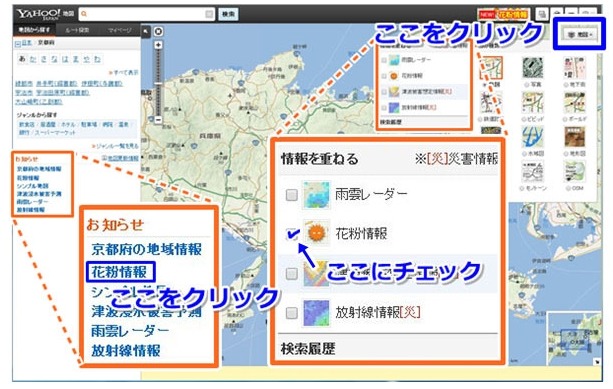
Task: Open the 宇治市 place link
Action: [24, 93]
